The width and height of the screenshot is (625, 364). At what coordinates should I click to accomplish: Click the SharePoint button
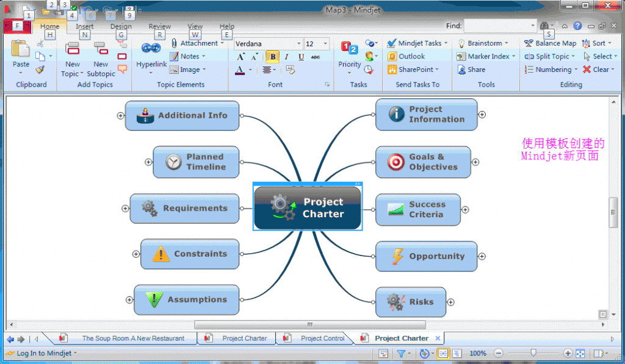[x=413, y=70]
